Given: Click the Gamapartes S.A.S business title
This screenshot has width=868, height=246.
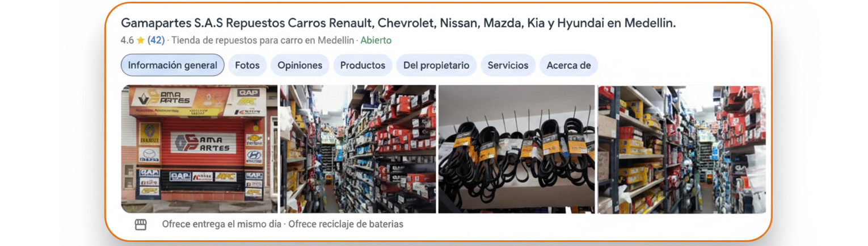Looking at the screenshot, I should 398,23.
